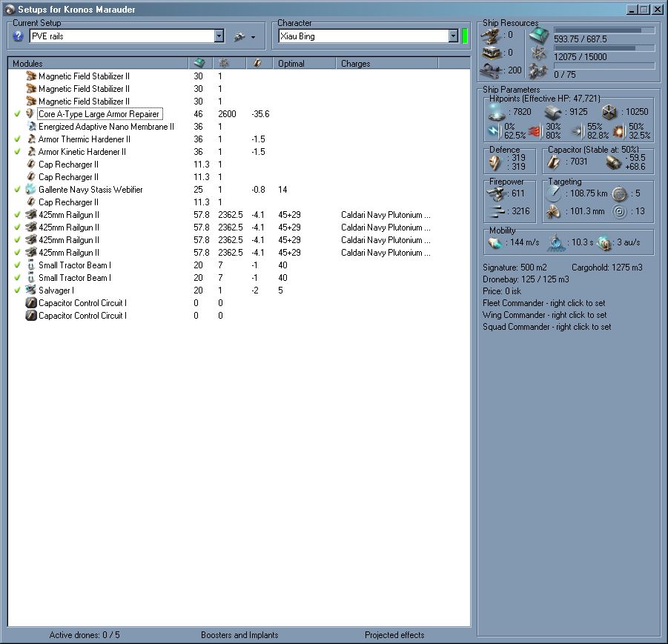Open the Current Setup dropdown arrow

(219, 36)
